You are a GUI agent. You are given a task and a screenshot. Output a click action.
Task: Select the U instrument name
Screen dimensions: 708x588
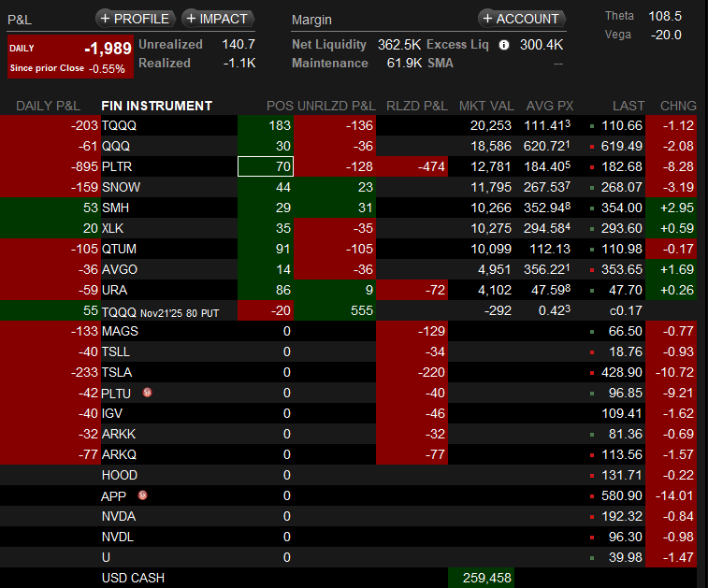[106, 557]
